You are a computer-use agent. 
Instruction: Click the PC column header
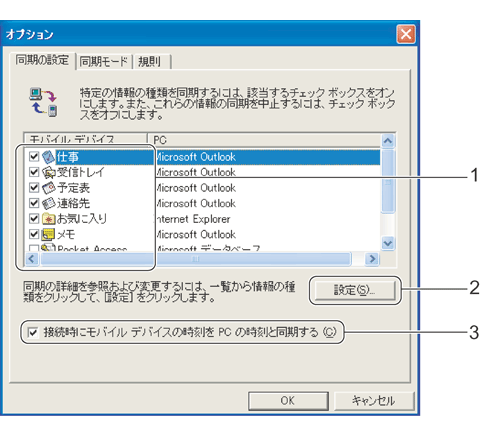pyautogui.click(x=264, y=140)
